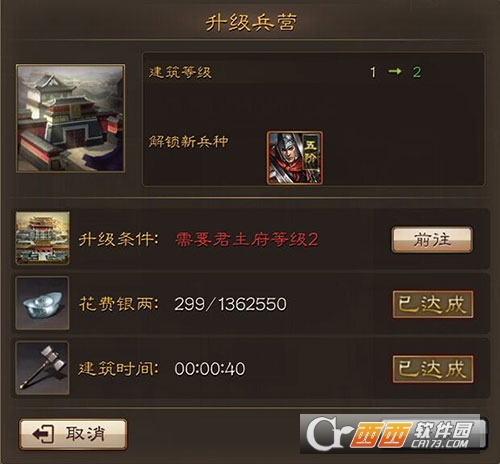Click the 前往 button
This screenshot has height=464, width=500.
[432, 239]
